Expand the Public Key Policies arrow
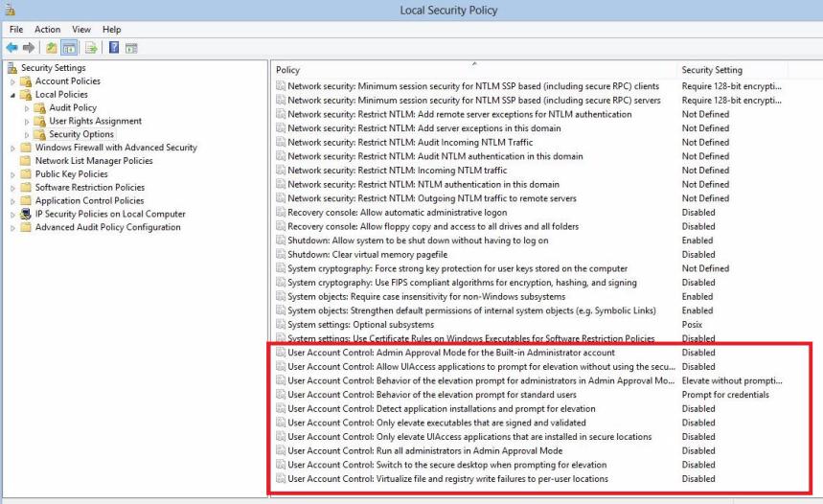Viewport: 823px width, 504px height. (x=12, y=174)
